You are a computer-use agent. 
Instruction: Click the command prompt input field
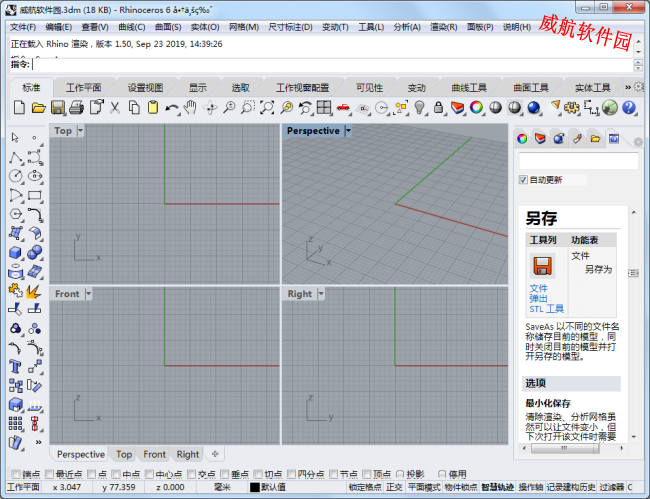tap(300, 63)
